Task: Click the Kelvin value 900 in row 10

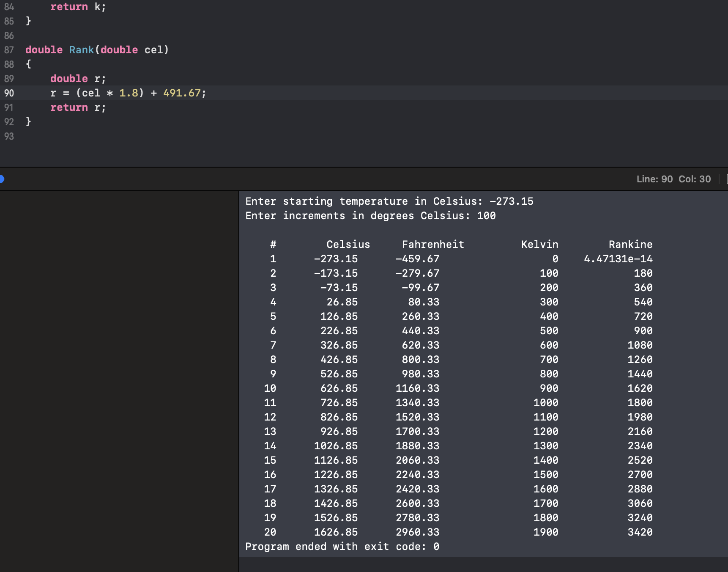Action: [549, 388]
